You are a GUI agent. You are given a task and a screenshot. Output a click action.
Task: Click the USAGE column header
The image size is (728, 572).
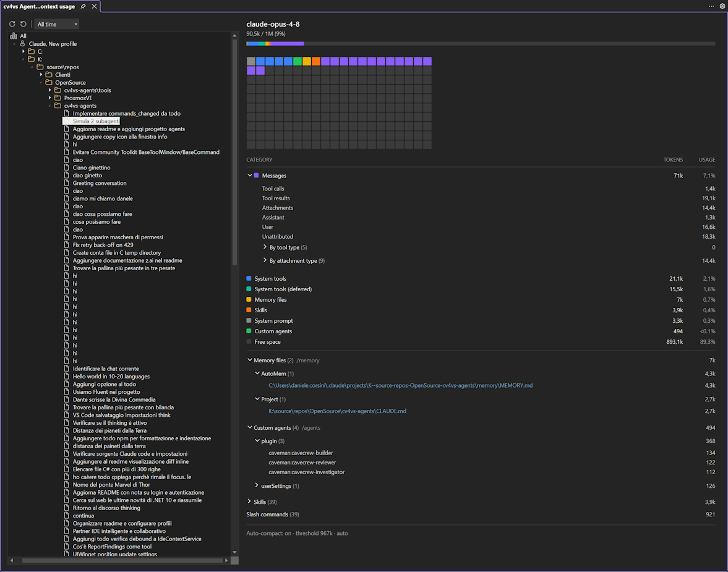pyautogui.click(x=706, y=160)
